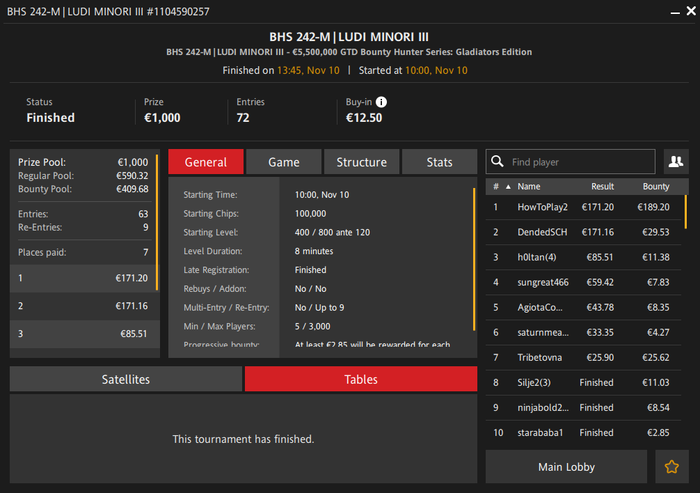Click third place payout €85.51 row
700x493 pixels.
(83, 334)
